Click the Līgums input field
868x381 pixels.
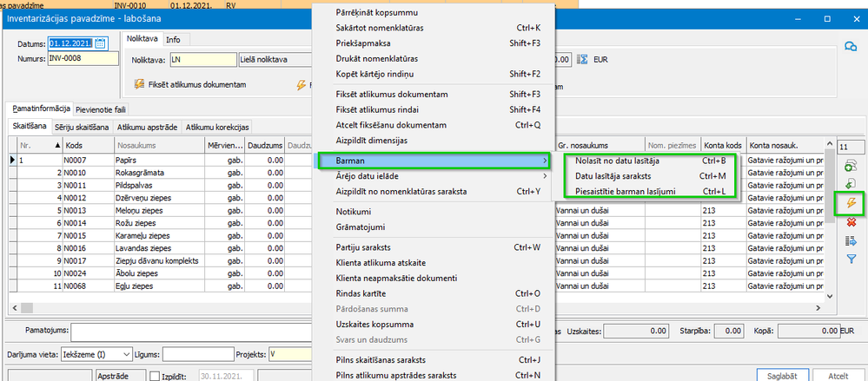point(196,354)
